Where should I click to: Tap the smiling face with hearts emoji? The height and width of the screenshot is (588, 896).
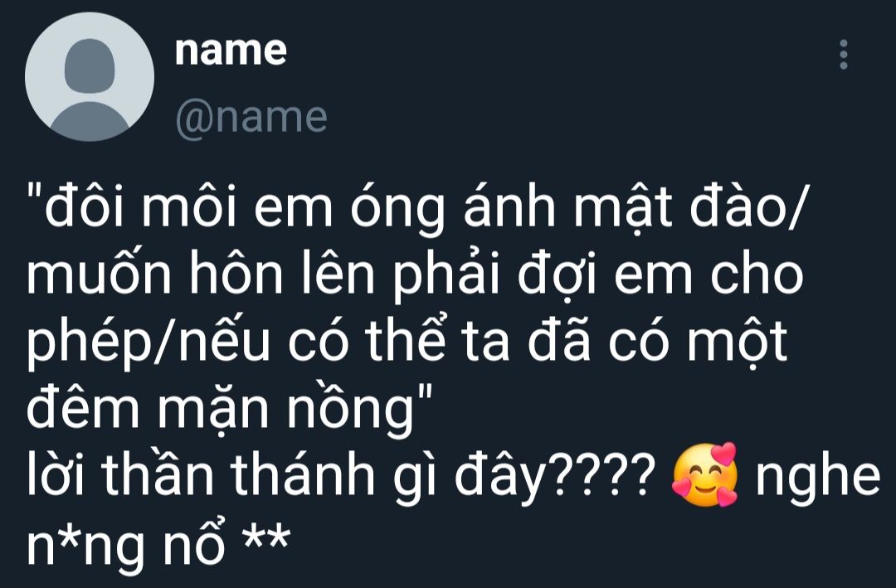704,475
